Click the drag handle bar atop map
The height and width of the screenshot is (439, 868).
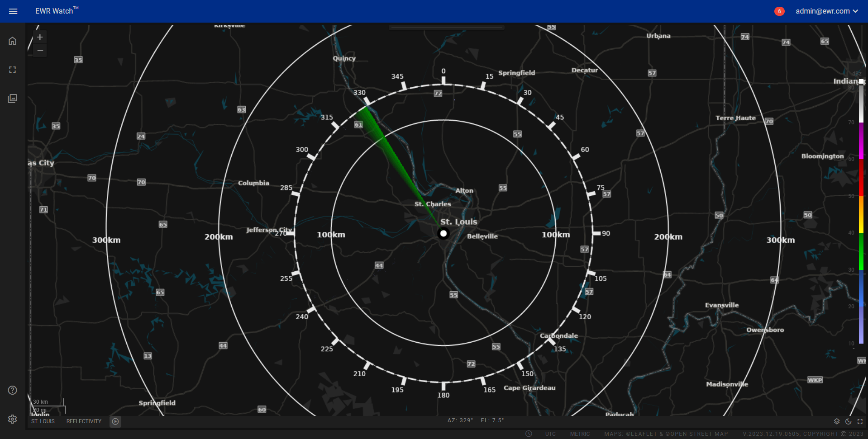coord(446,28)
